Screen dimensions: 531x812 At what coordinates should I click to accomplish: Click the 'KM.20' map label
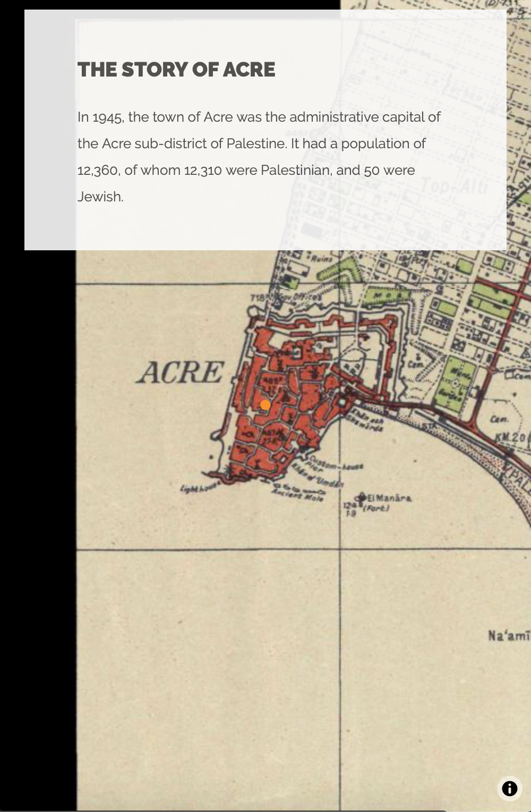[510, 437]
